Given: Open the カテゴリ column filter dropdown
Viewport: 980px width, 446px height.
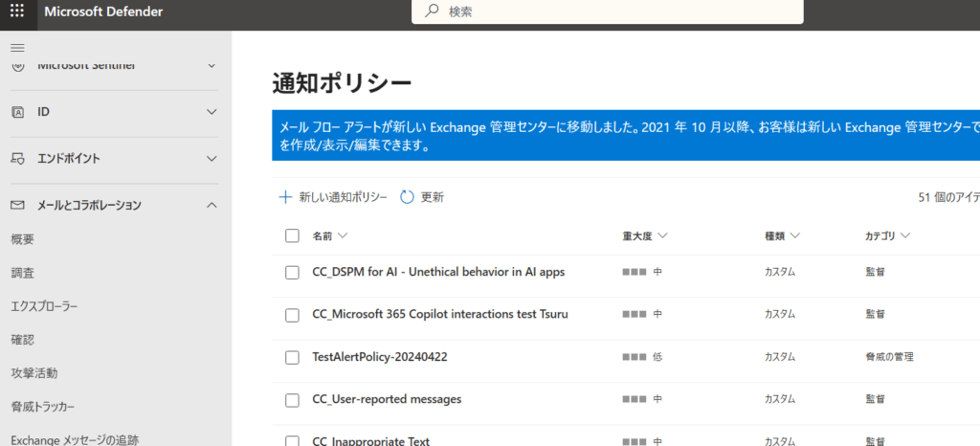Looking at the screenshot, I should (x=904, y=235).
